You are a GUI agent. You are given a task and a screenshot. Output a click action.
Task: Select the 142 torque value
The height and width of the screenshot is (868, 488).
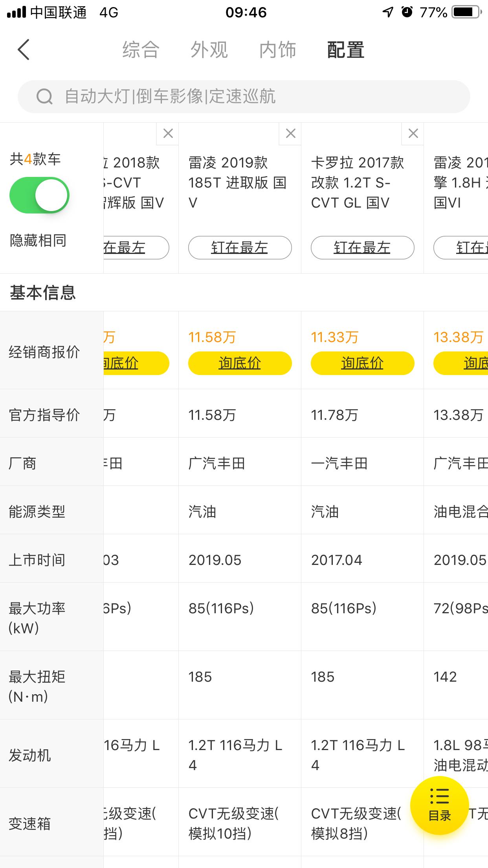(445, 677)
